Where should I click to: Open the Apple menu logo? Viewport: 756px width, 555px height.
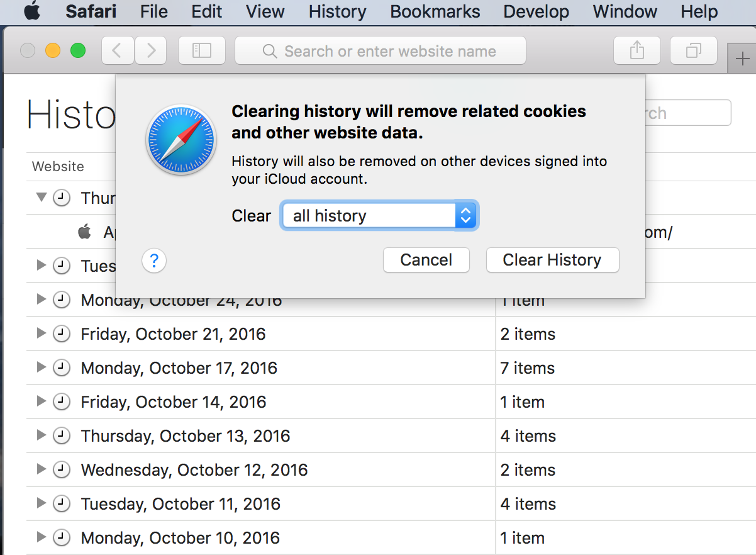pos(31,11)
